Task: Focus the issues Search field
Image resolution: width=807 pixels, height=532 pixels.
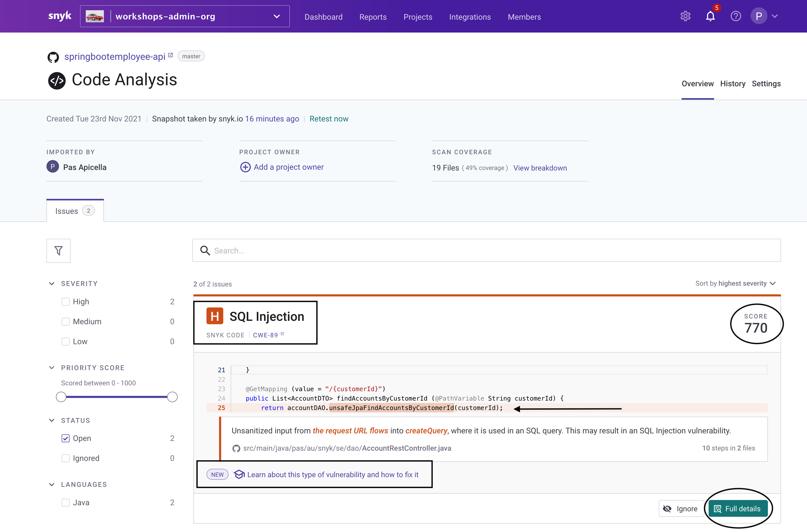Action: (x=486, y=251)
